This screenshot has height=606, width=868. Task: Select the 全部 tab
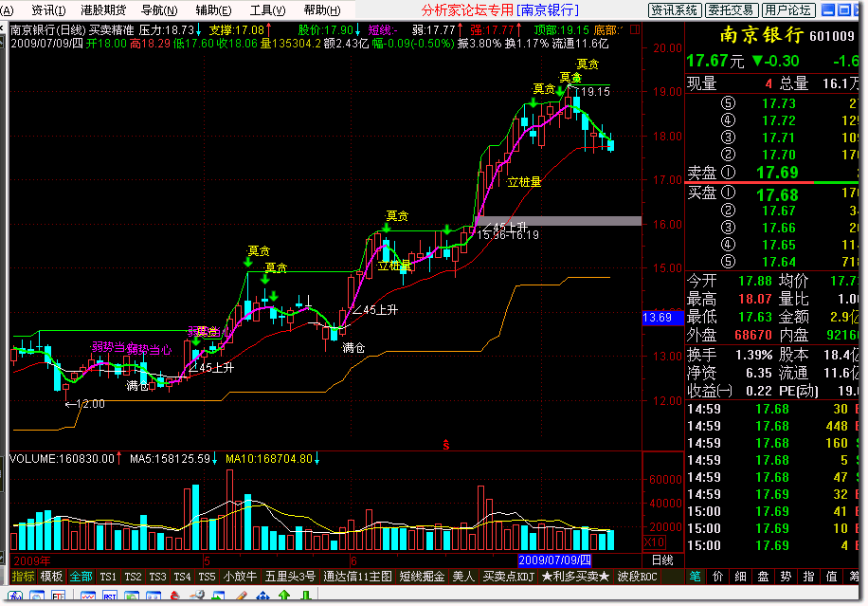(x=81, y=577)
